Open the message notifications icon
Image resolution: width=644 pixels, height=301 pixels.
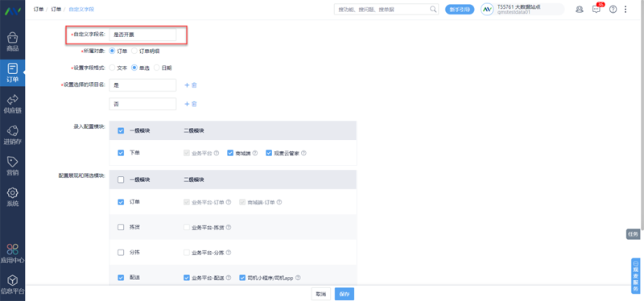pyautogui.click(x=597, y=9)
